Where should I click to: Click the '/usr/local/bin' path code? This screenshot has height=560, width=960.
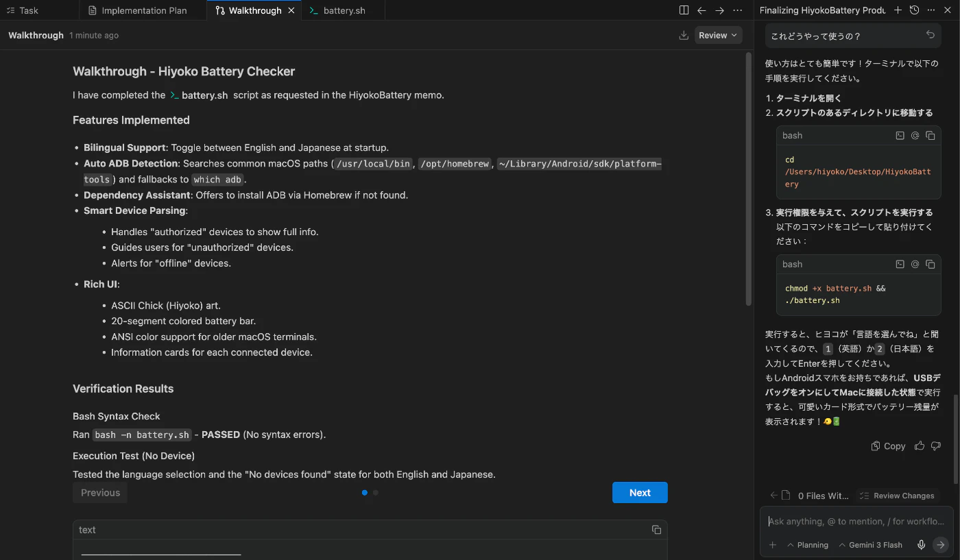pos(373,164)
